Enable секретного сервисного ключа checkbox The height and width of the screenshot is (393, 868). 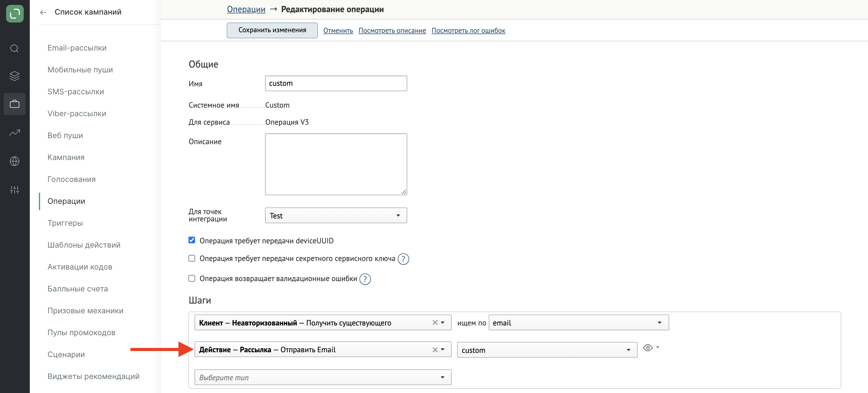192,259
